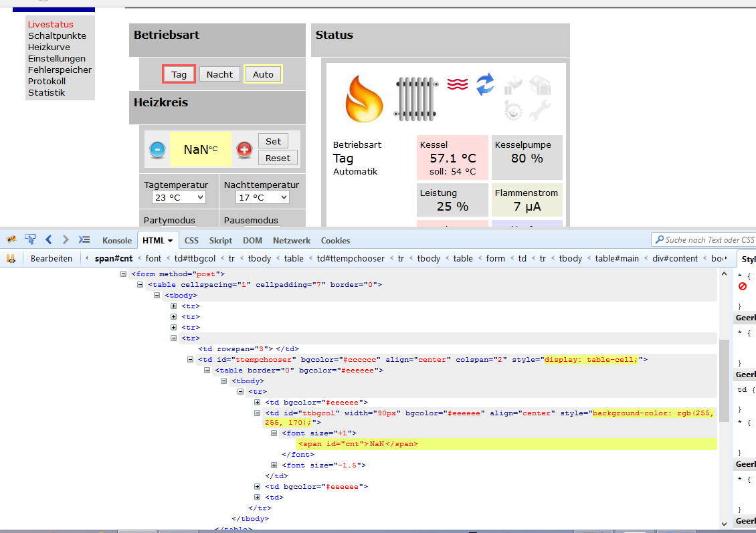The width and height of the screenshot is (756, 533).
Task: Click the radiator status icon
Action: [x=416, y=99]
